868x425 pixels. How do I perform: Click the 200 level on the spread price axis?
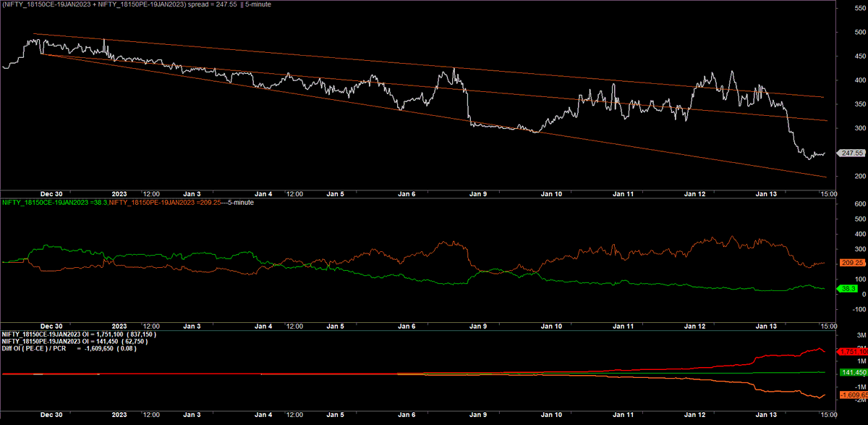pos(860,176)
